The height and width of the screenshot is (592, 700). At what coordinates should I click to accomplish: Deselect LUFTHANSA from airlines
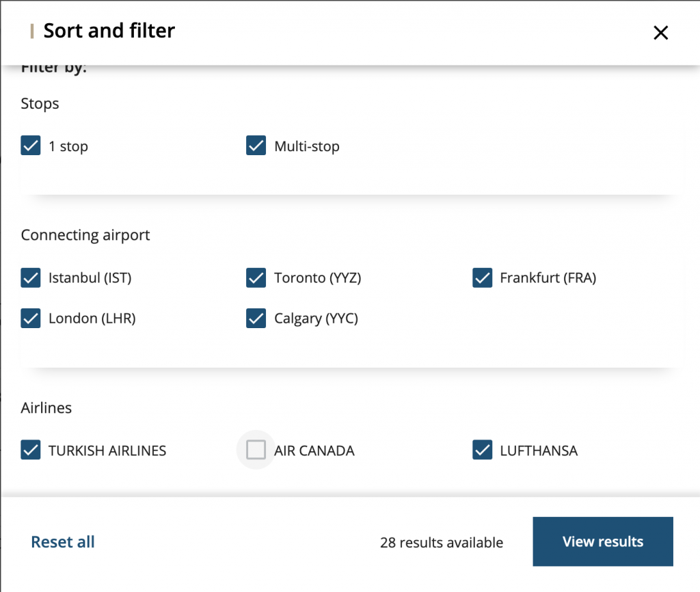483,450
